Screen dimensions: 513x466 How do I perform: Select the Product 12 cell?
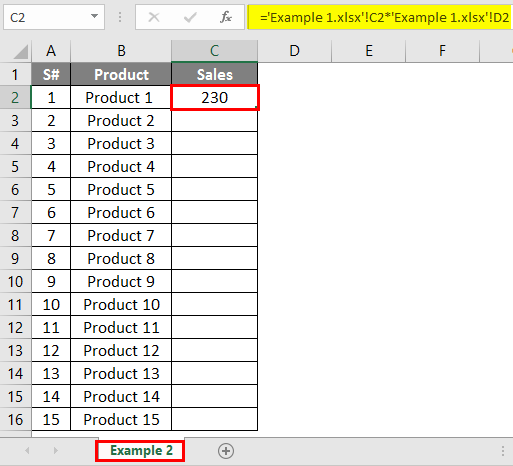click(x=121, y=350)
